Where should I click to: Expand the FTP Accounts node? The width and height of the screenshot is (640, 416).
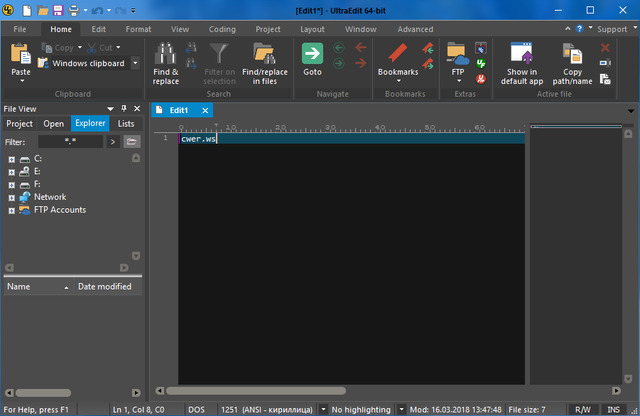[11, 210]
